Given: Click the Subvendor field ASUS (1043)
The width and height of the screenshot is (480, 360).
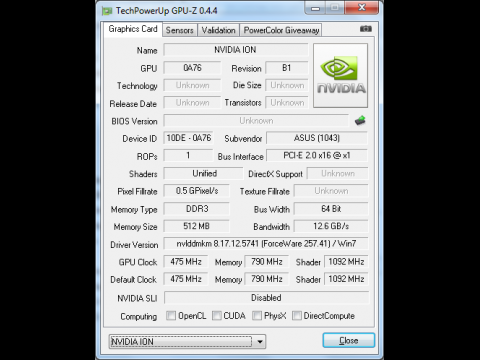Looking at the screenshot, I should tap(317, 138).
